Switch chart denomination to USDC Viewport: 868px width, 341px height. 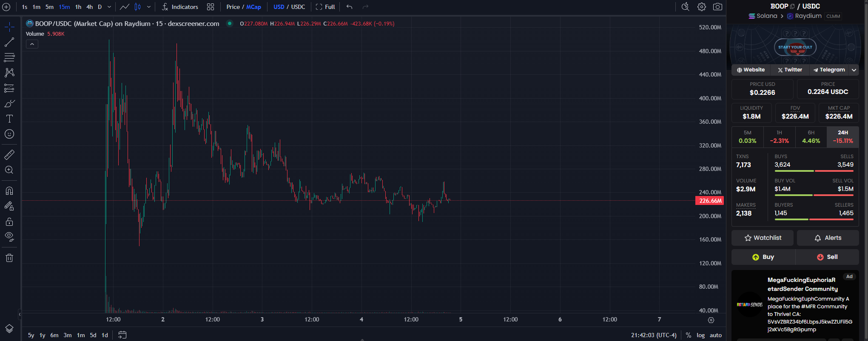(x=298, y=7)
